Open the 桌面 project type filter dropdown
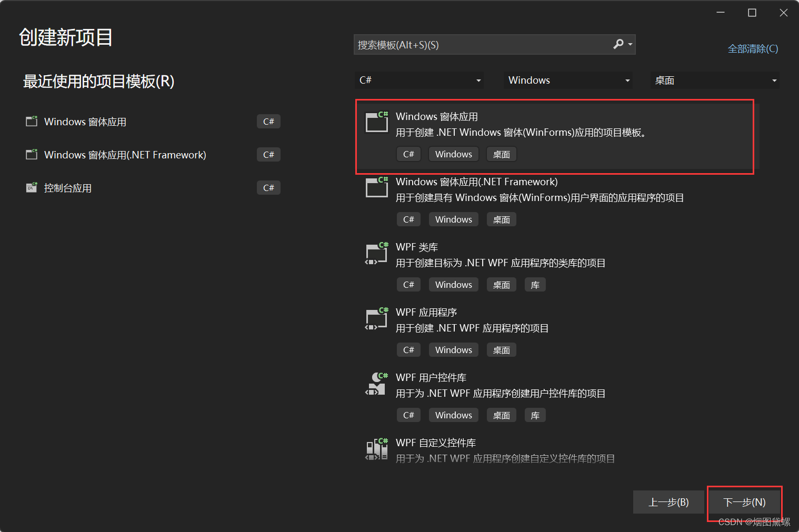This screenshot has width=799, height=532. (x=715, y=80)
